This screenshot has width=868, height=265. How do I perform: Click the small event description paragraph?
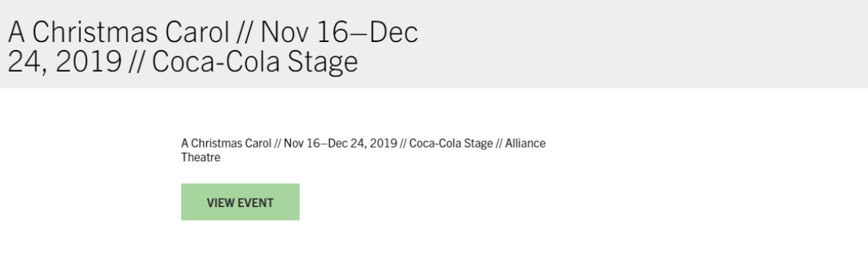click(x=363, y=150)
